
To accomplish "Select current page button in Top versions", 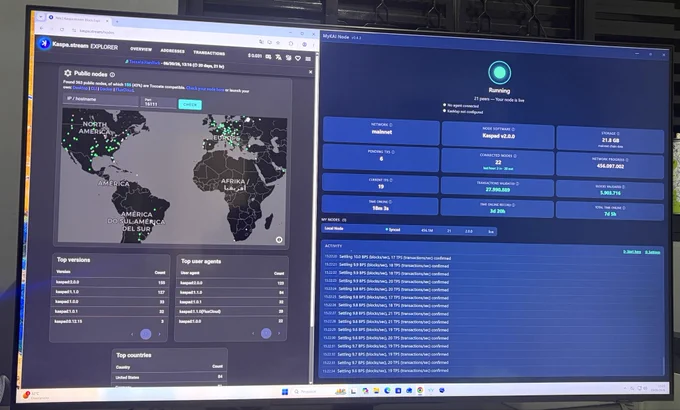I will [x=146, y=334].
